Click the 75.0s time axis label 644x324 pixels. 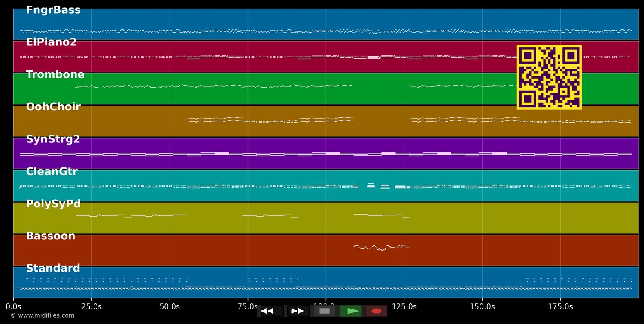point(248,306)
